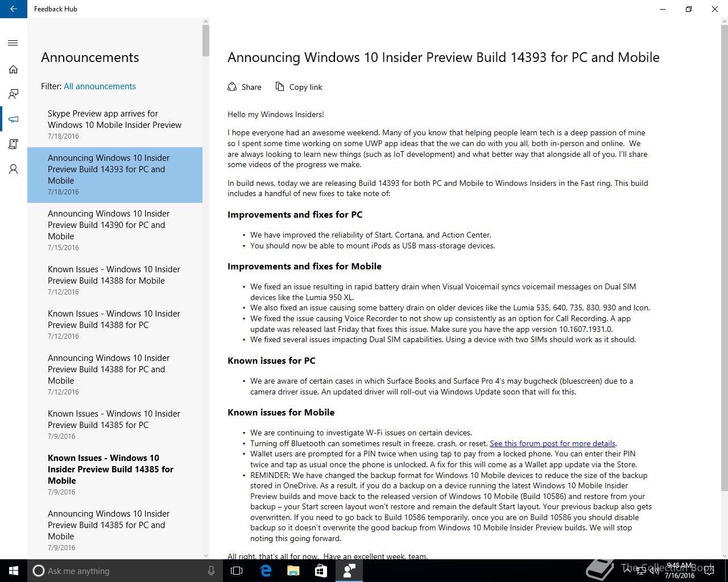Click the article heading 'Improvements and fixes for PC'
The width and height of the screenshot is (728, 582).
tap(295, 214)
